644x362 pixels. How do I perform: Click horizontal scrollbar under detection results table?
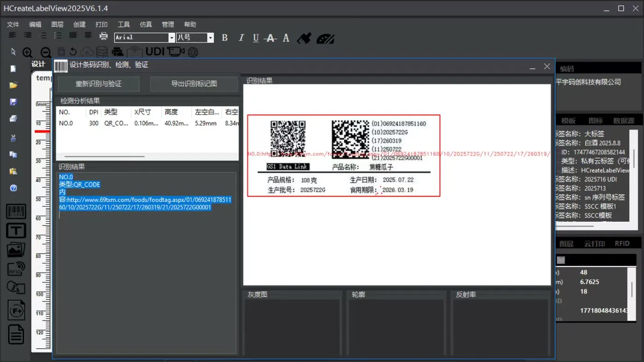[105, 156]
